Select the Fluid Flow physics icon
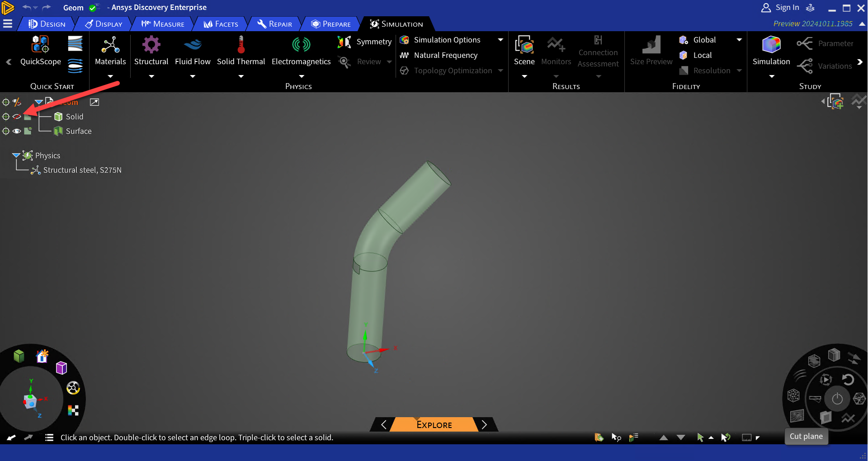The height and width of the screenshot is (461, 868). tap(193, 45)
